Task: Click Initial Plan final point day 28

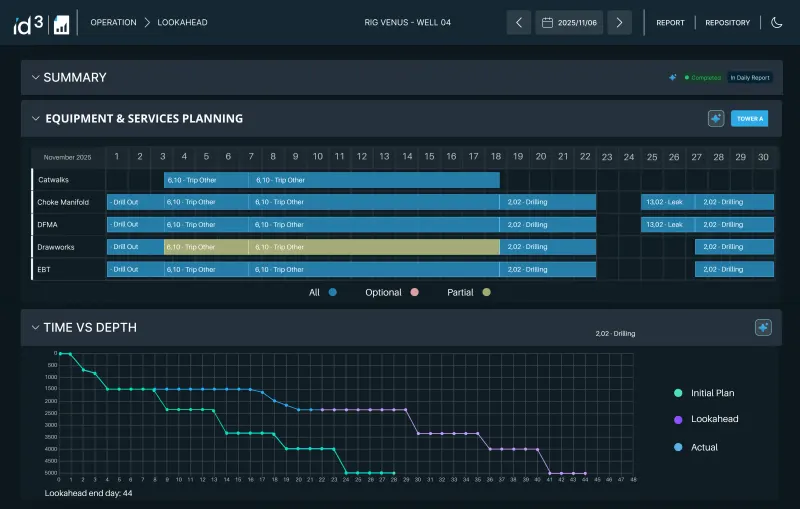Action: point(394,473)
